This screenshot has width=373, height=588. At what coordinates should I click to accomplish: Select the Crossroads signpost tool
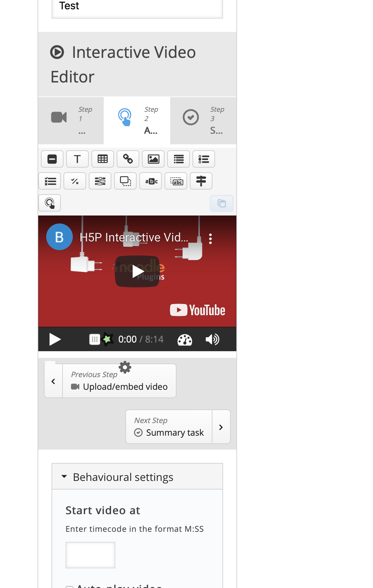201,181
